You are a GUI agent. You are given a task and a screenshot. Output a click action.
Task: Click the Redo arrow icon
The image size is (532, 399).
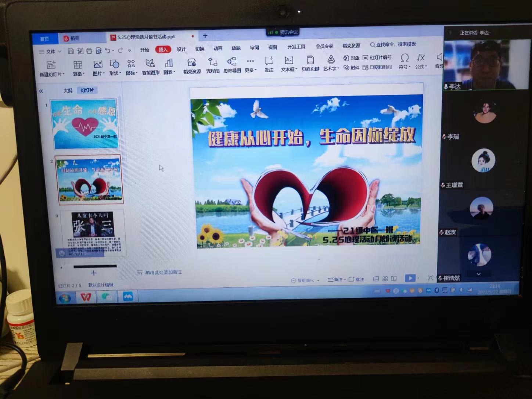pos(120,50)
